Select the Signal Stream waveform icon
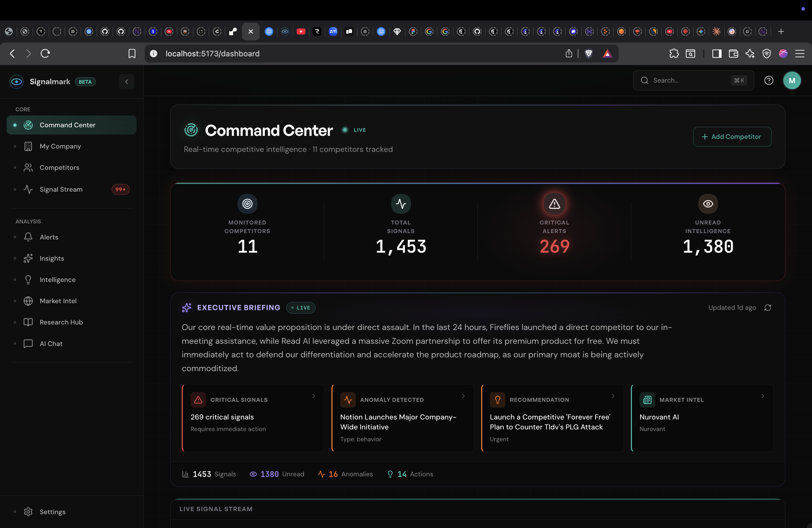This screenshot has width=812, height=528. (28, 189)
